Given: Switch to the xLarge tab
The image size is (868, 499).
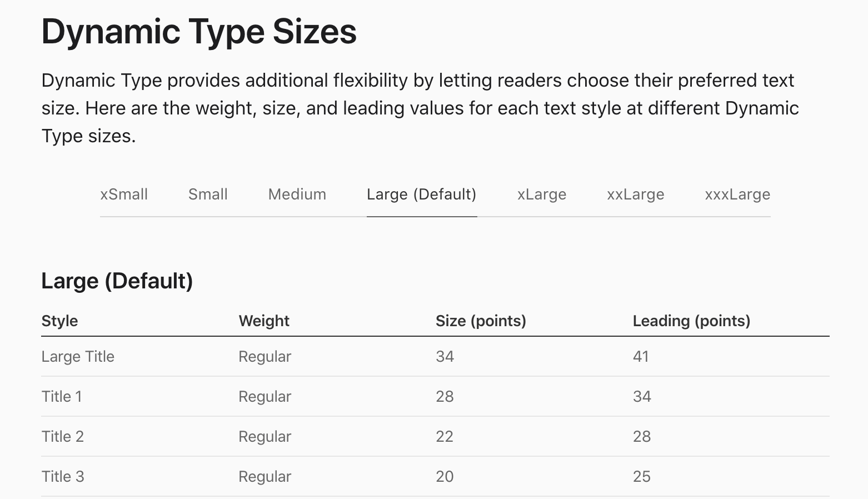Looking at the screenshot, I should click(541, 194).
